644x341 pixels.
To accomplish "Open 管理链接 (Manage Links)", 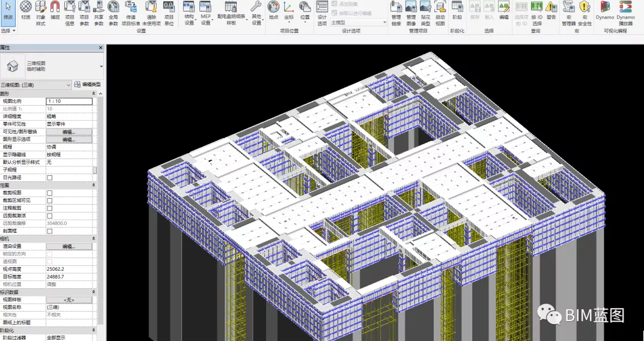I will point(396,13).
